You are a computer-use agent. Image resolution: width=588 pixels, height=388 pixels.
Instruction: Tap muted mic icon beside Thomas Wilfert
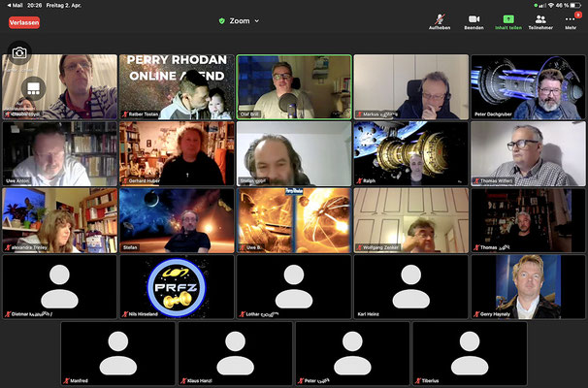pyautogui.click(x=476, y=181)
